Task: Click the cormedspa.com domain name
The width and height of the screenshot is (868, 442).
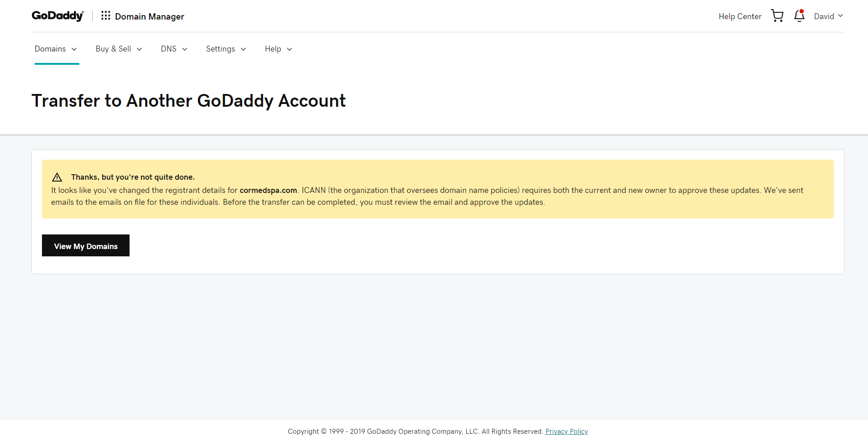Action: (268, 190)
